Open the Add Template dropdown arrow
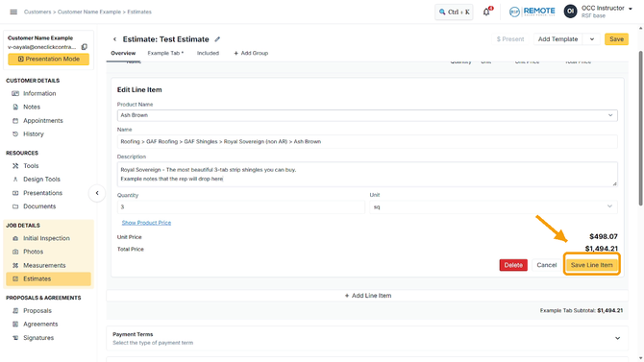 coord(592,39)
